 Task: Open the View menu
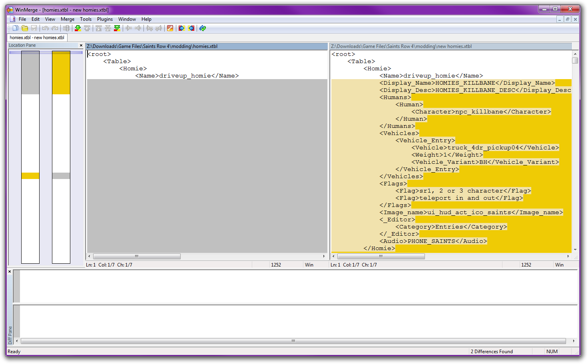click(x=50, y=19)
